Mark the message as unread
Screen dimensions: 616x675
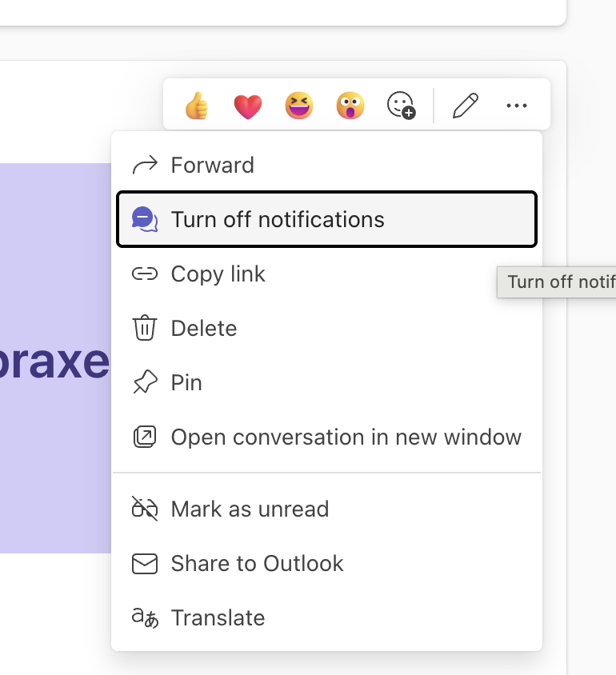[326, 509]
